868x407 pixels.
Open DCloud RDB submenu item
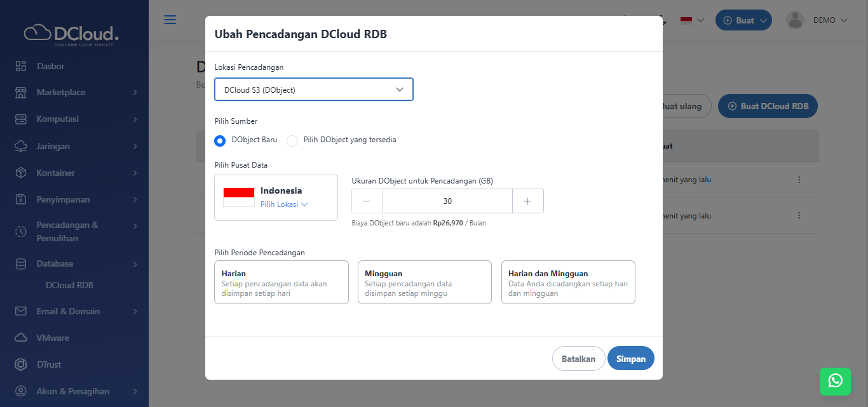coord(69,285)
